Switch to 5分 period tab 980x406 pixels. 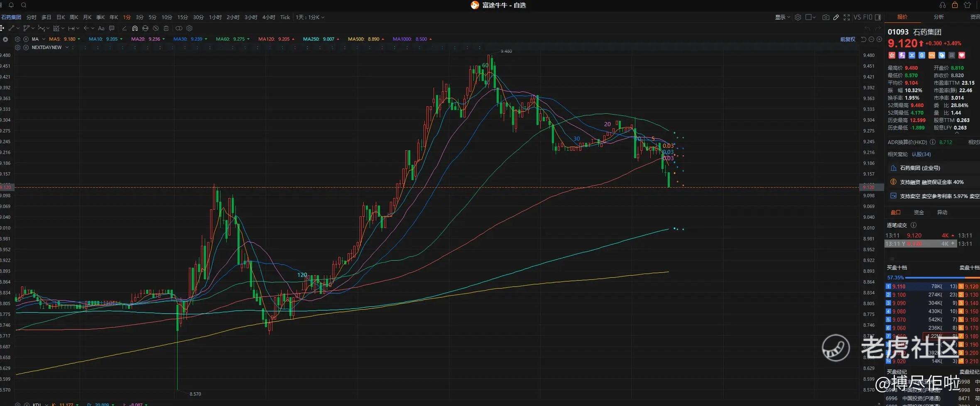152,17
